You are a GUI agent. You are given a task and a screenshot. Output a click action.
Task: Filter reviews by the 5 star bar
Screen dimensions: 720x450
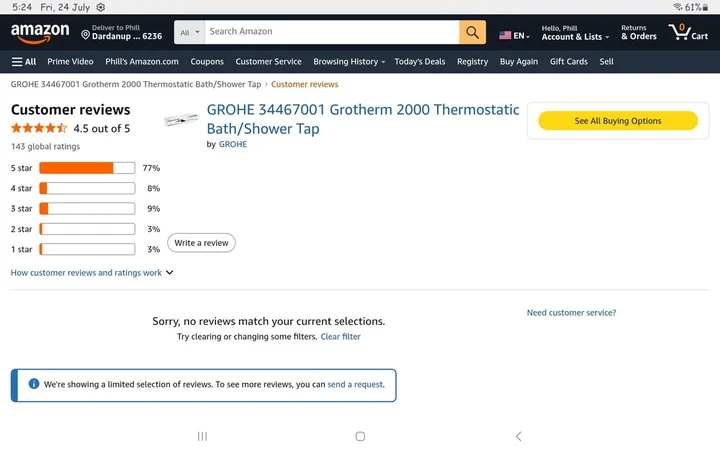pos(87,168)
